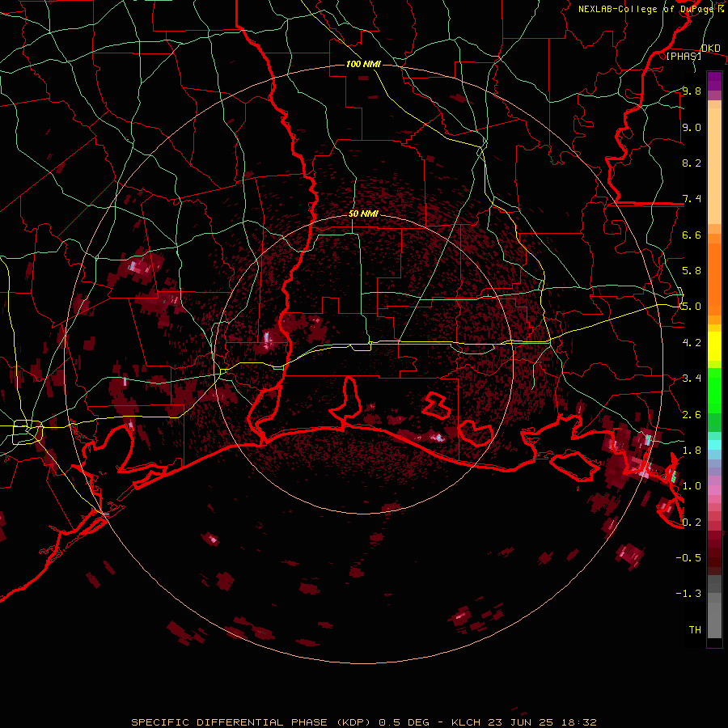Click the TH label on the color scale

tap(695, 630)
